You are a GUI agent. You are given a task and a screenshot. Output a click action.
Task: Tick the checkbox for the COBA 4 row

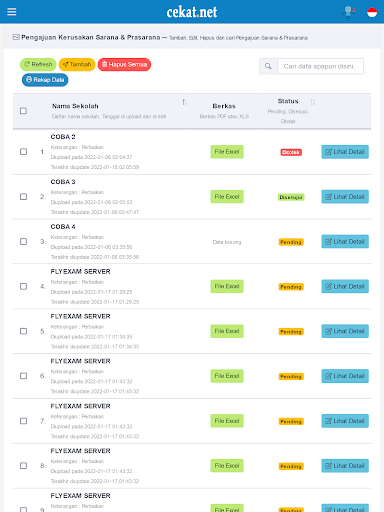23,241
